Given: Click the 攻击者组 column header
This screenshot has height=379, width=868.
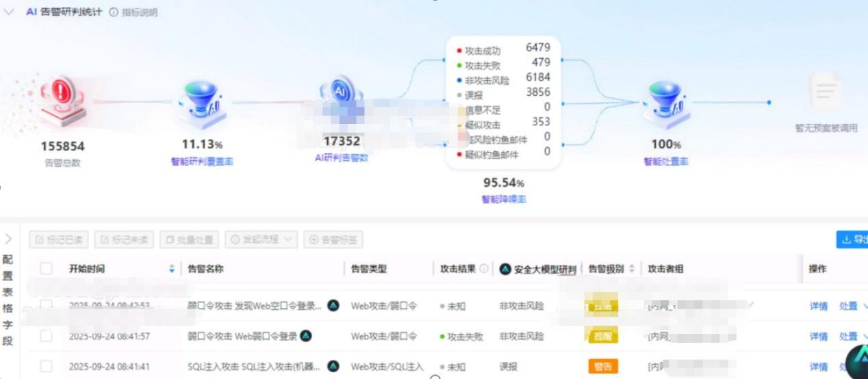Looking at the screenshot, I should click(x=666, y=269).
